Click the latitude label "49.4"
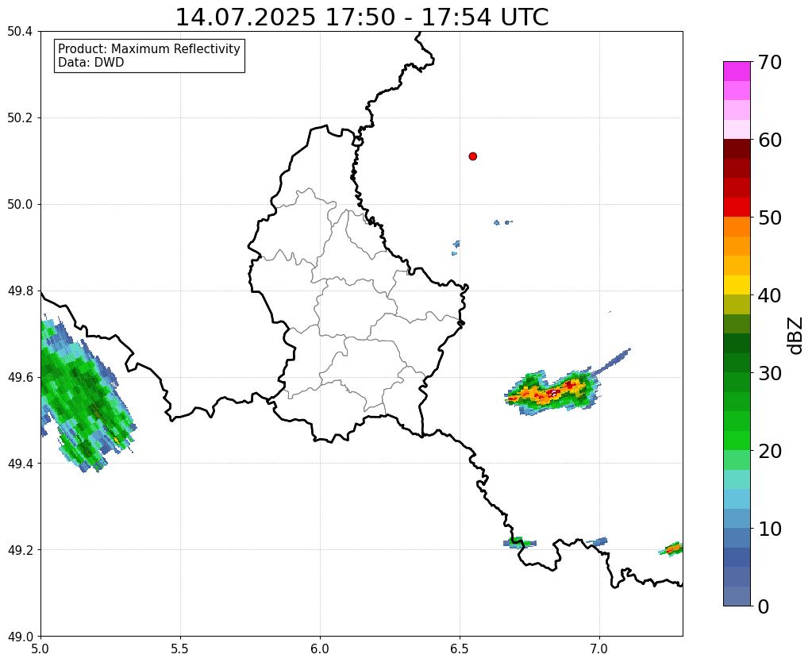Viewport: 812px width, 662px height. 20,464
